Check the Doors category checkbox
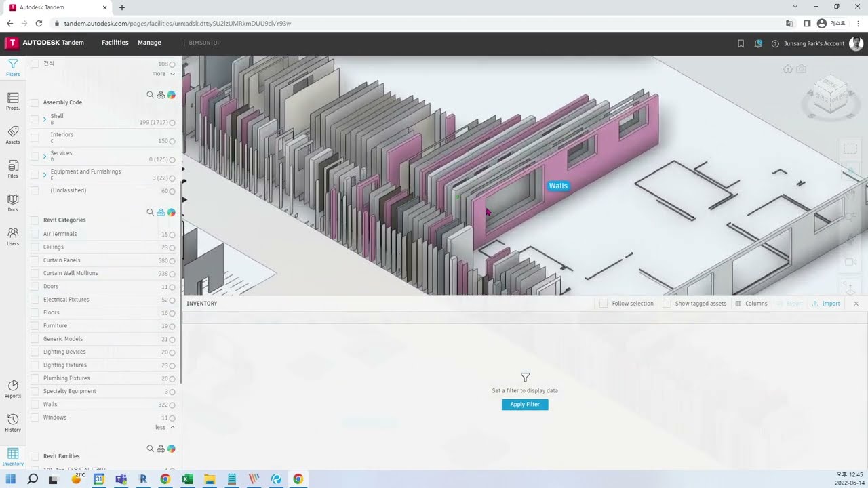Image resolution: width=868 pixels, height=488 pixels. coord(35,287)
